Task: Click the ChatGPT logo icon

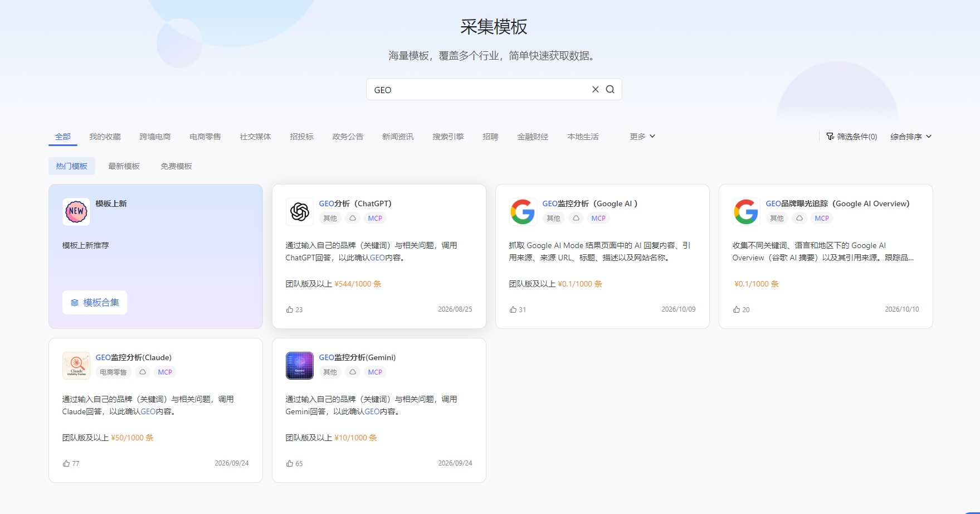Action: point(300,212)
